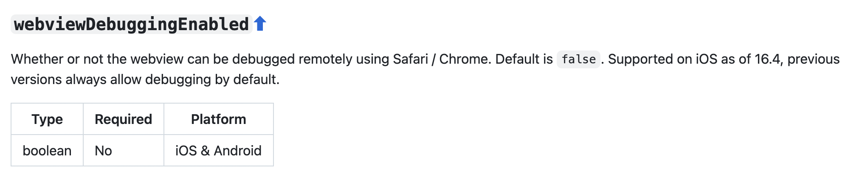Click the text Default is

(524, 59)
